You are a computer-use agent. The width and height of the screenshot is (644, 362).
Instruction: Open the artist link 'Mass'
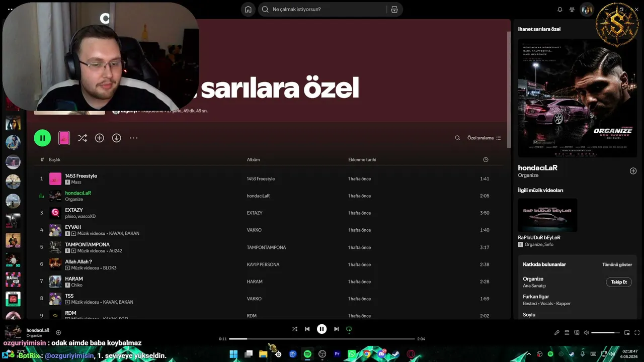click(x=76, y=183)
